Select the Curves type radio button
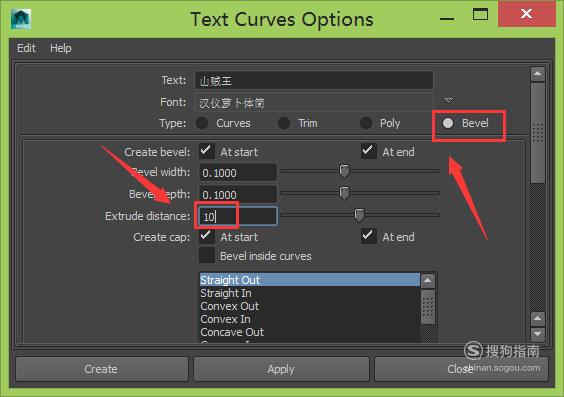The width and height of the screenshot is (564, 397). tap(202, 123)
